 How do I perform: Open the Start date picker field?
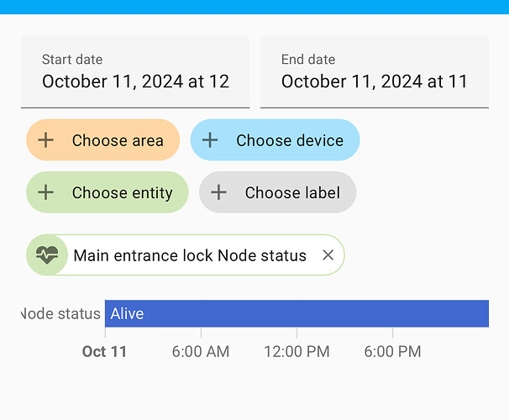point(135,72)
